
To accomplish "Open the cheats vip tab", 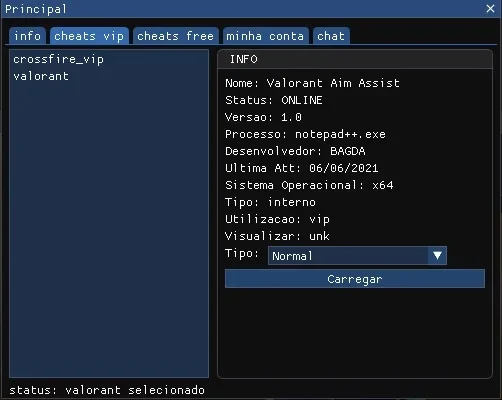I will click(89, 36).
